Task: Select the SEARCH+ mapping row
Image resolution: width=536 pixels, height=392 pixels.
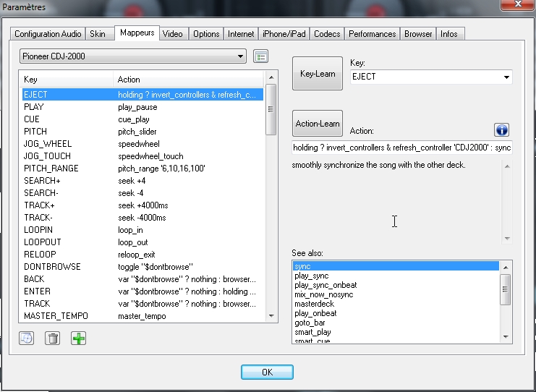Action: (142, 181)
